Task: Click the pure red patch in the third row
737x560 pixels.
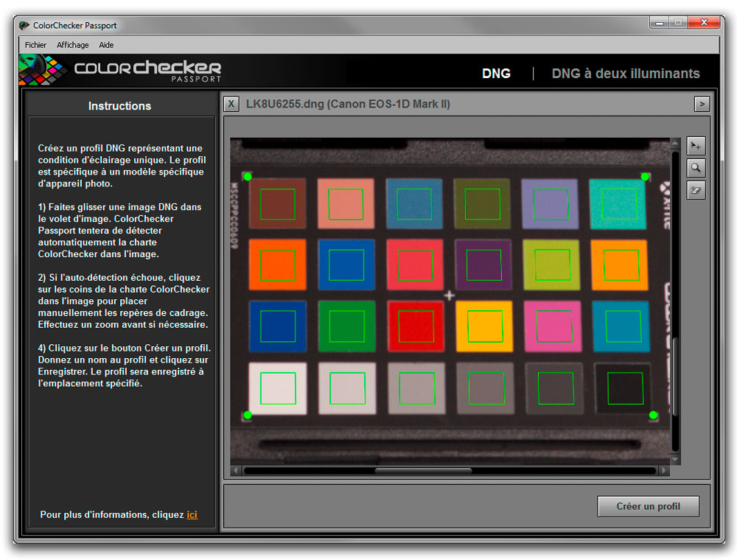Action: tap(416, 326)
